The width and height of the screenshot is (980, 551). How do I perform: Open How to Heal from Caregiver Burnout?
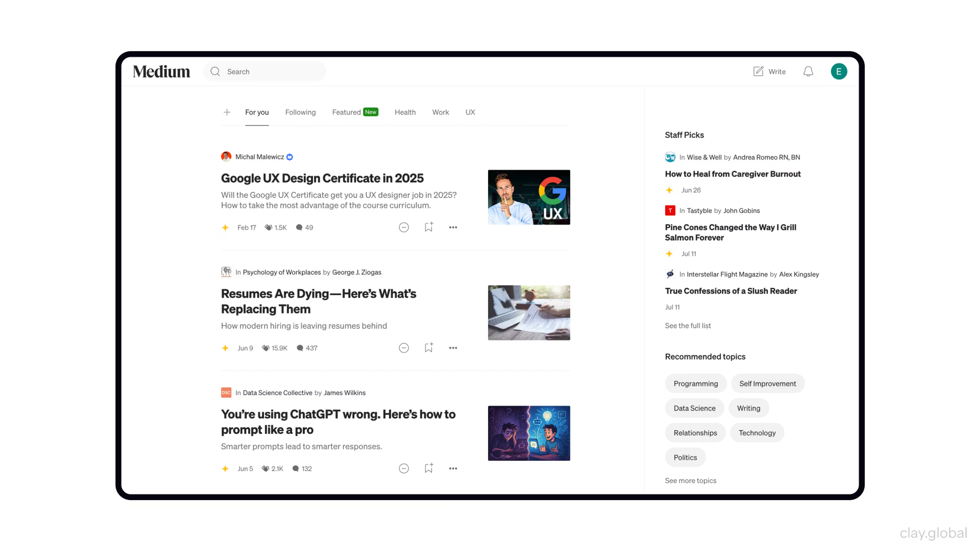pyautogui.click(x=733, y=174)
